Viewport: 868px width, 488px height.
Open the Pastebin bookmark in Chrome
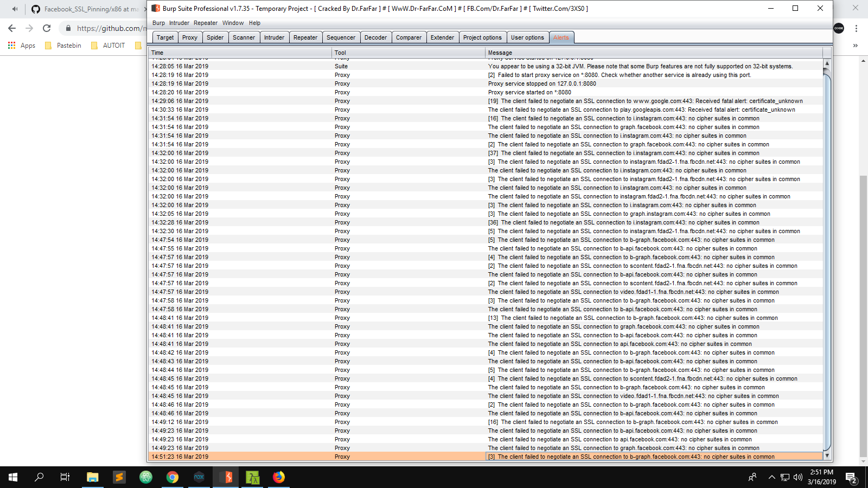(x=63, y=46)
